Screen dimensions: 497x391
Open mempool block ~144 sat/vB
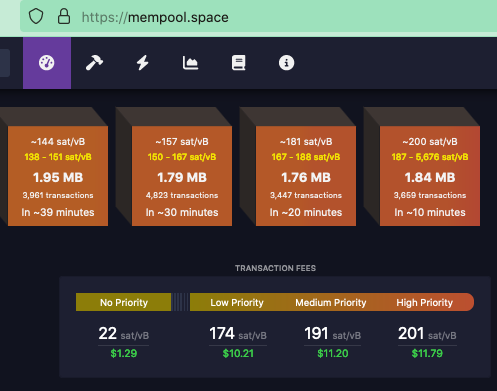tap(58, 176)
